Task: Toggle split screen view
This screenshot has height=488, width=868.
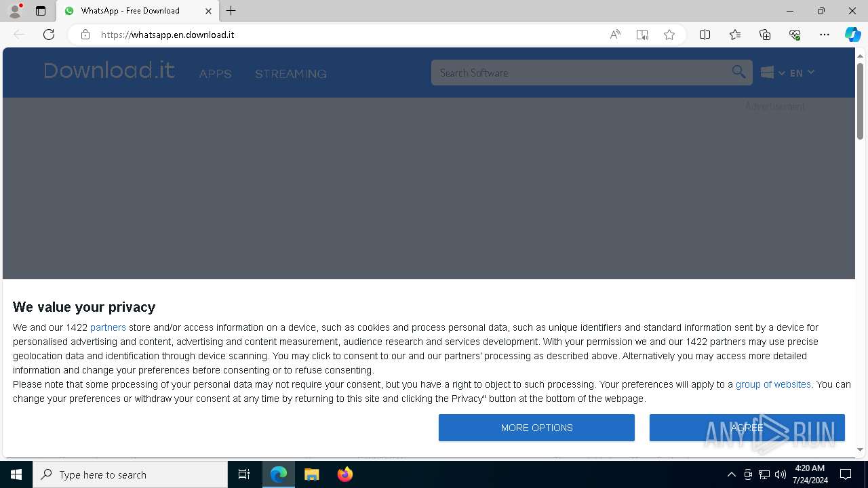Action: [705, 35]
